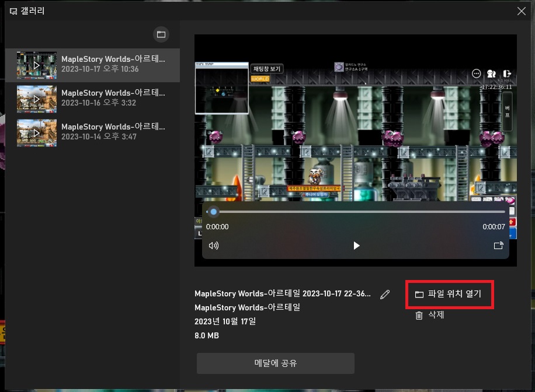Open captures folder icon above clip list
This screenshot has height=392, width=535.
pos(161,34)
